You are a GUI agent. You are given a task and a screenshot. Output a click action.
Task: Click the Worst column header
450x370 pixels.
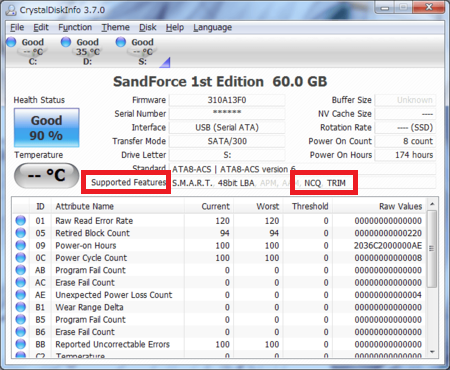(258, 206)
